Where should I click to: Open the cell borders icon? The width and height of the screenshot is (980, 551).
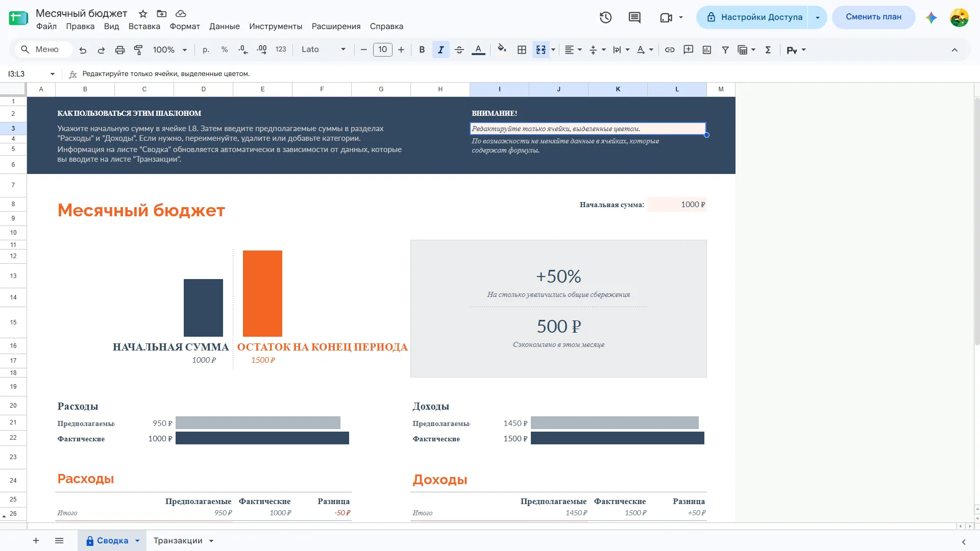click(522, 50)
